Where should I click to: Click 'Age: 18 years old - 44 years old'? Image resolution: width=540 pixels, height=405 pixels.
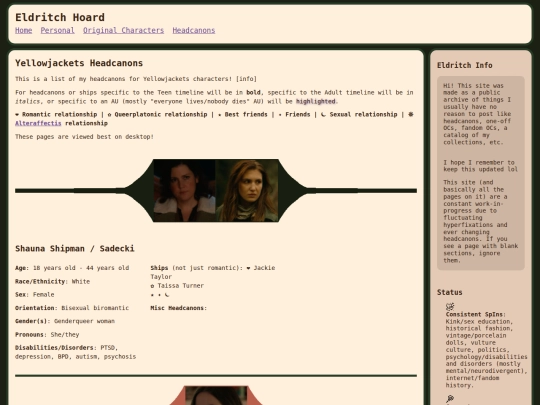point(72,268)
